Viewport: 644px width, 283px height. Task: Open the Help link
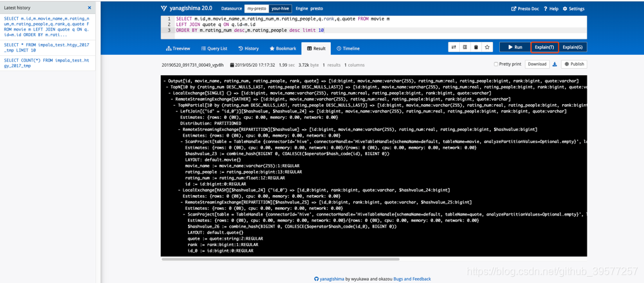point(551,9)
